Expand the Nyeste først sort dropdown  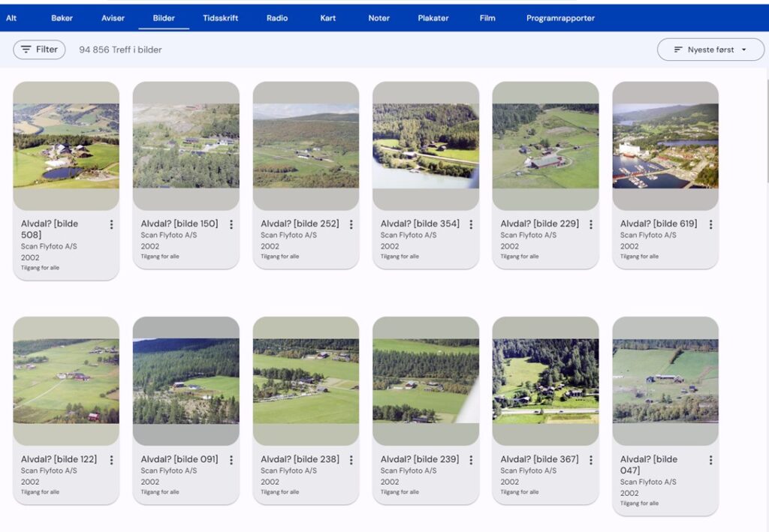pyautogui.click(x=710, y=50)
